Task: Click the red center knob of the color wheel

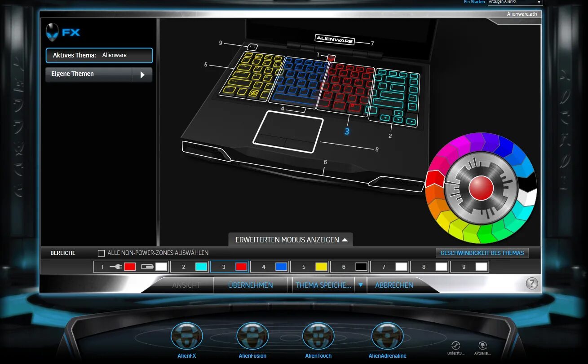Action: coord(481,188)
